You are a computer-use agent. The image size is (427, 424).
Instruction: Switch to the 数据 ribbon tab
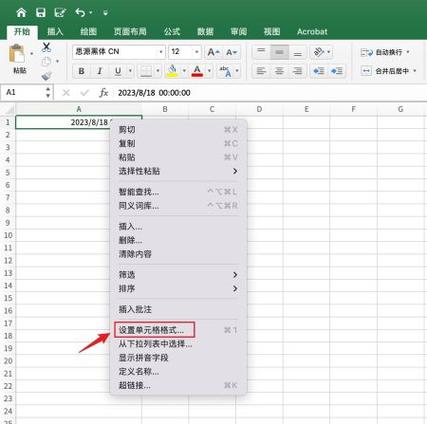pos(205,32)
